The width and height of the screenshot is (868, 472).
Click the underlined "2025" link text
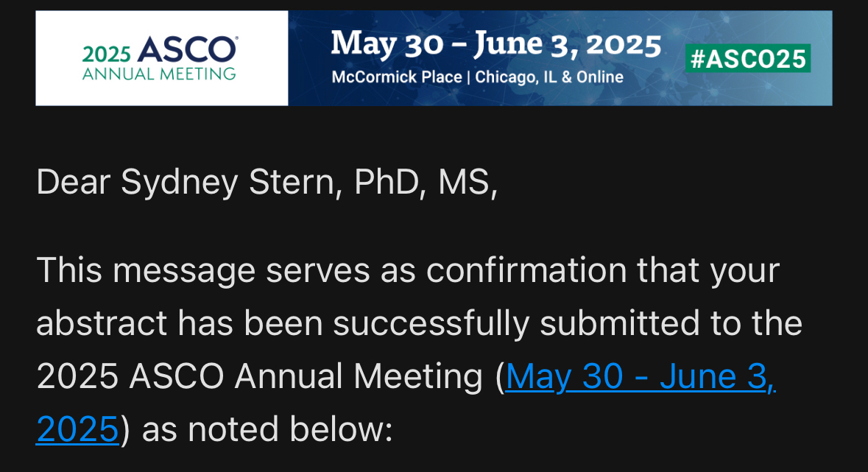77,429
